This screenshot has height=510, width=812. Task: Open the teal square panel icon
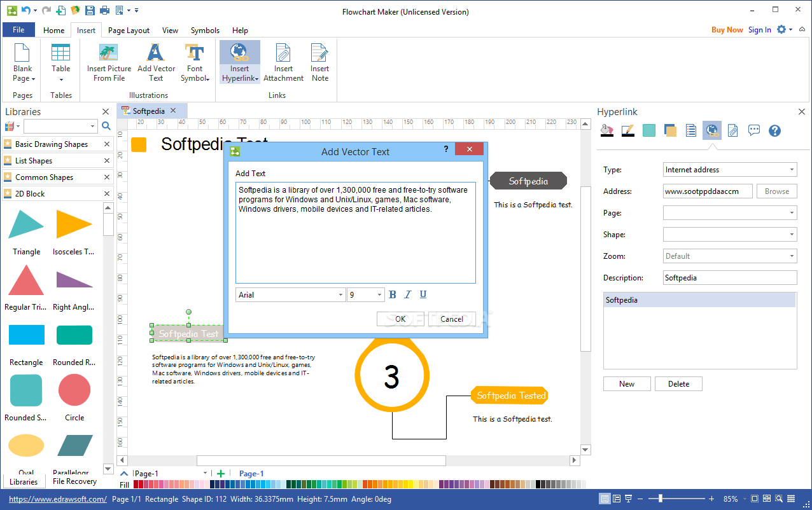[648, 131]
